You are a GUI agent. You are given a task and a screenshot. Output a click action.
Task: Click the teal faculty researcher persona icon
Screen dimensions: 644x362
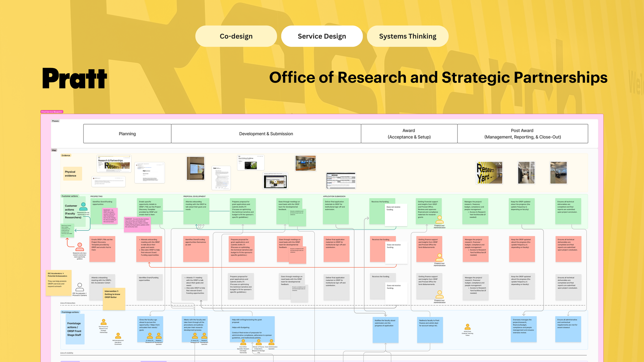click(83, 206)
